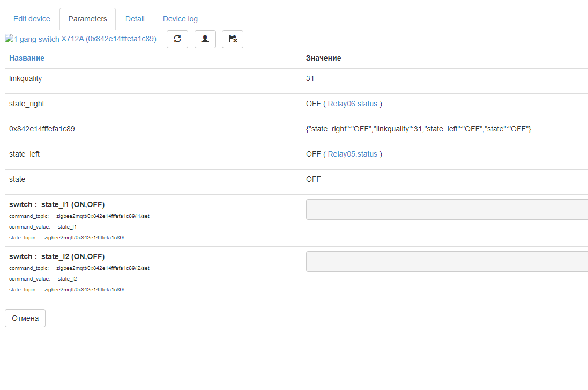This screenshot has height=390, width=588.
Task: Open the 1 gang switch X712A device link
Action: tap(83, 39)
